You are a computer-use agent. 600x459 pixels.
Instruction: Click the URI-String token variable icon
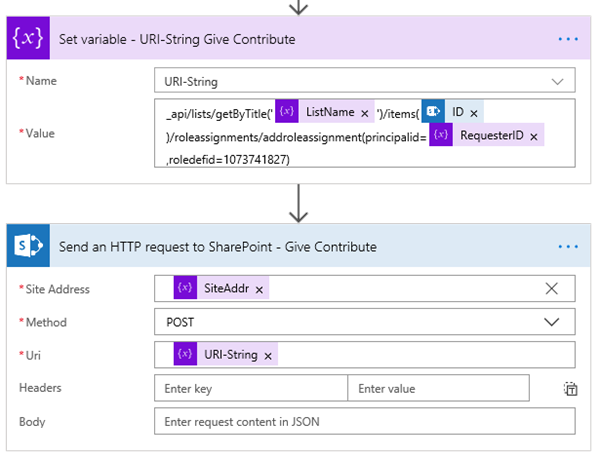pos(185,353)
